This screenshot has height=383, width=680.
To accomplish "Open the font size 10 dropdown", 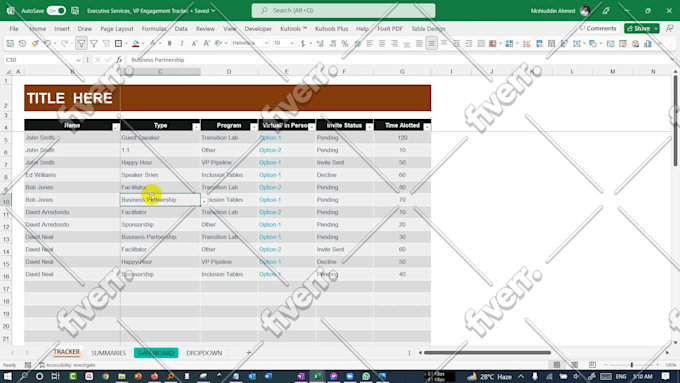I will click(292, 43).
